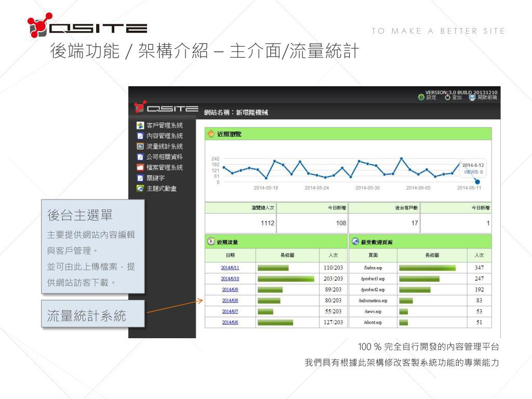Image resolution: width=532 pixels, height=399 pixels.
Task: Open the 2014/6/6 traffic date link
Action: click(230, 322)
